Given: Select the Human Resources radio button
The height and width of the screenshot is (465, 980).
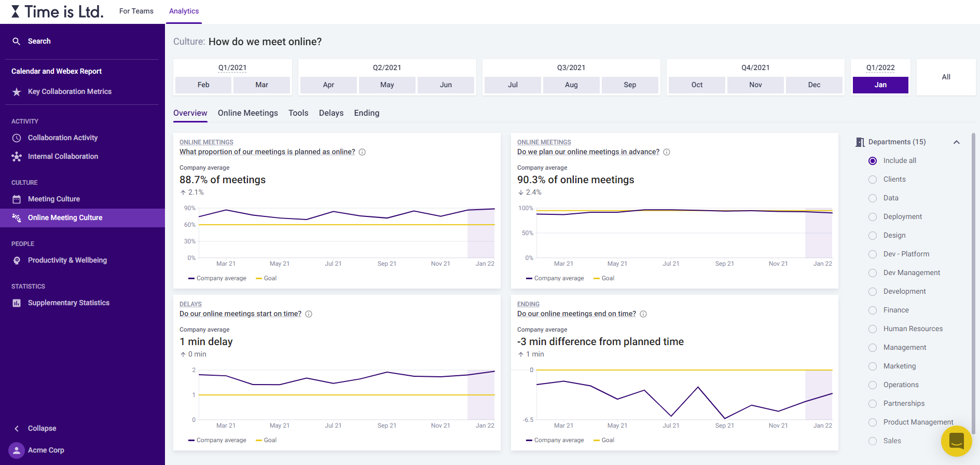Looking at the screenshot, I should [x=873, y=329].
